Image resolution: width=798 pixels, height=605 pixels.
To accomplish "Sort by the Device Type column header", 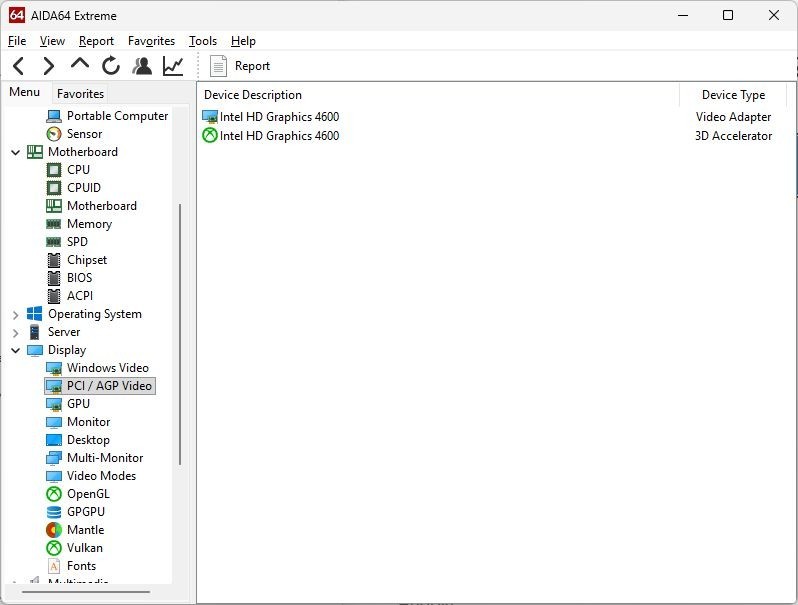I will pos(733,95).
